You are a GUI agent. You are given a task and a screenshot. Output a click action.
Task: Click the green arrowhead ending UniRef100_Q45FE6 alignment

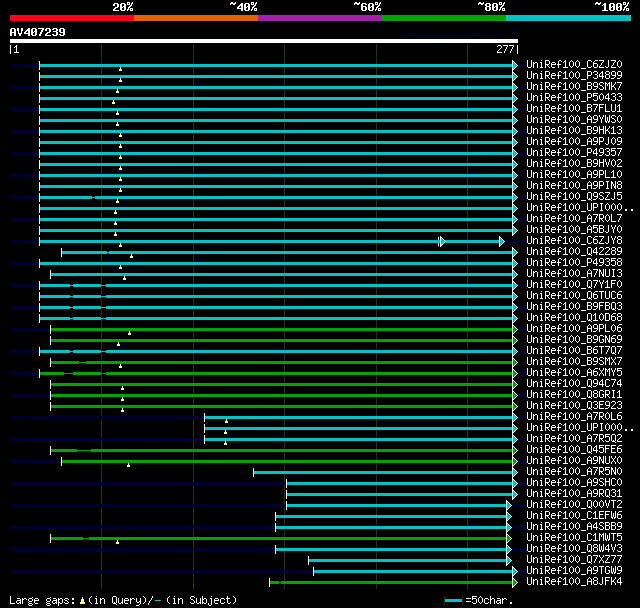click(x=515, y=450)
